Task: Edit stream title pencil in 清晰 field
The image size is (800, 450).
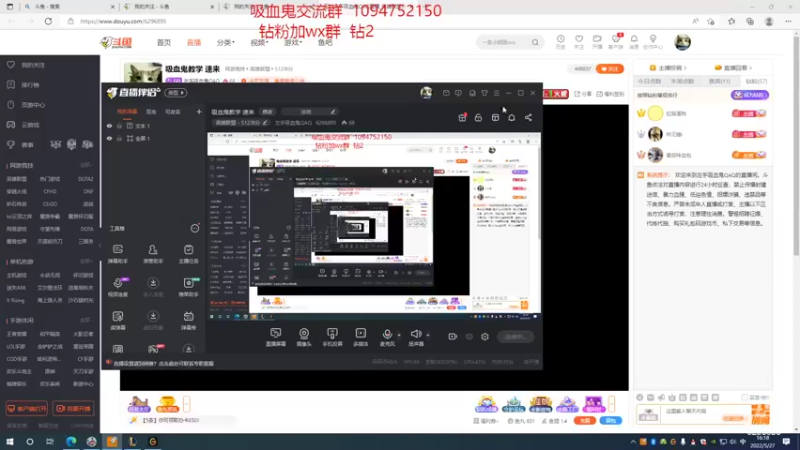Action: click(333, 112)
